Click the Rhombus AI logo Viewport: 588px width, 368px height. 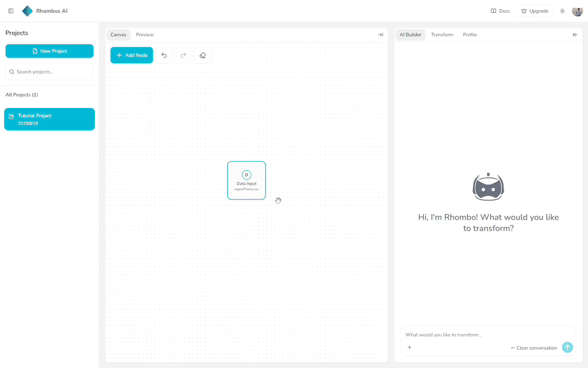(28, 11)
